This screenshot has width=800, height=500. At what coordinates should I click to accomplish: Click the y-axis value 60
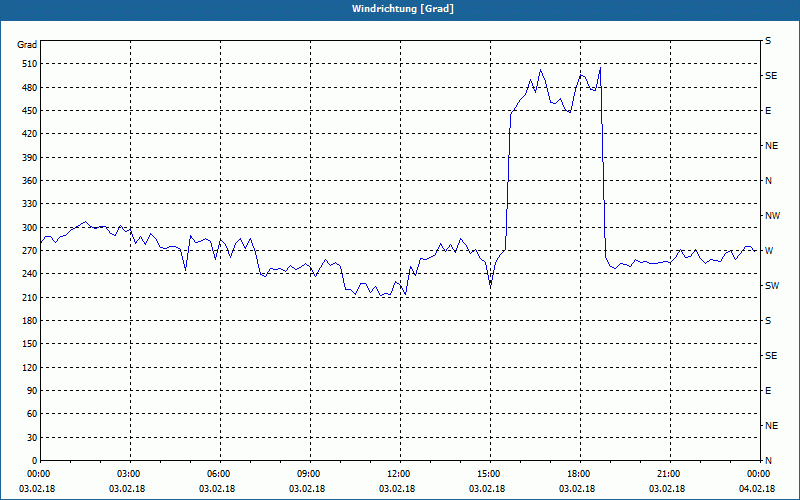pyautogui.click(x=32, y=414)
